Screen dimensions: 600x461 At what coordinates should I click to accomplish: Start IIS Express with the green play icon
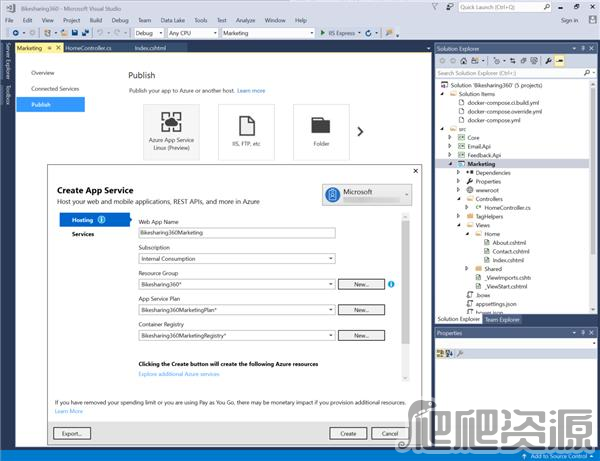[x=323, y=33]
